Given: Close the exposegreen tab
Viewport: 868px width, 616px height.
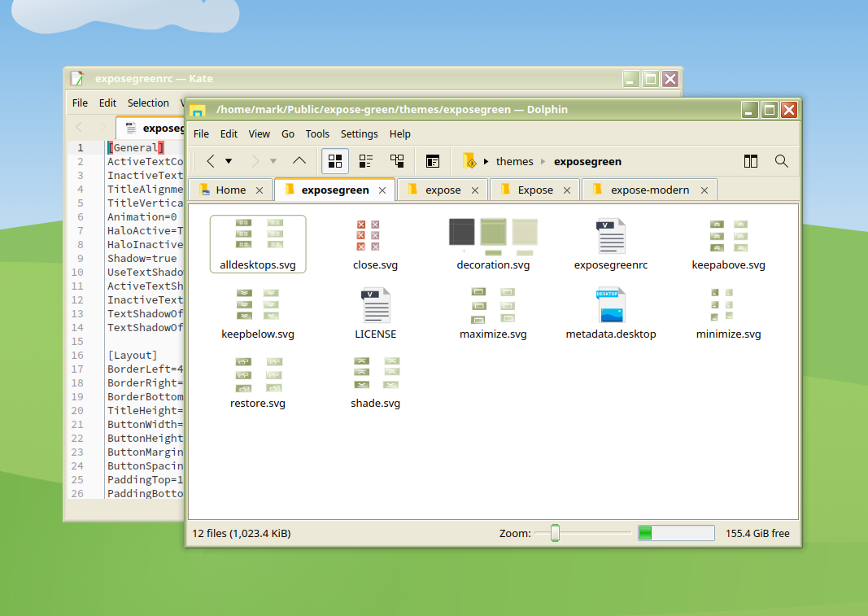Looking at the screenshot, I should (382, 190).
